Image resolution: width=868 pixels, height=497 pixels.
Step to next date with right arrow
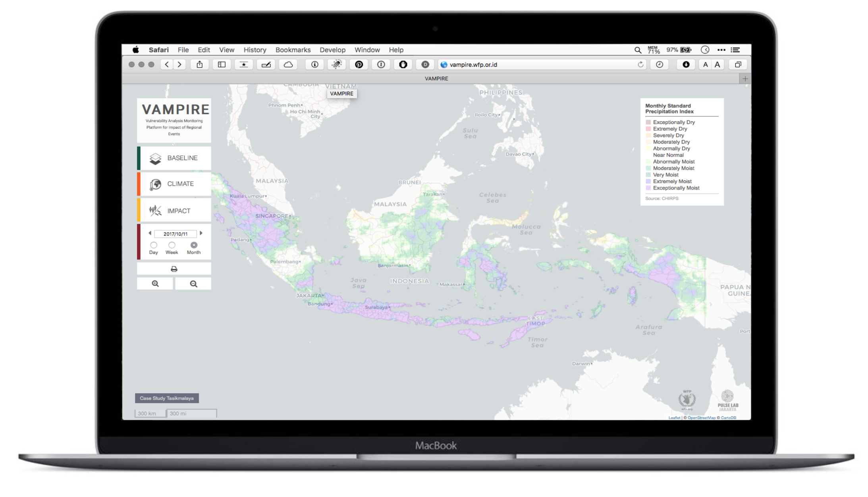tap(201, 233)
